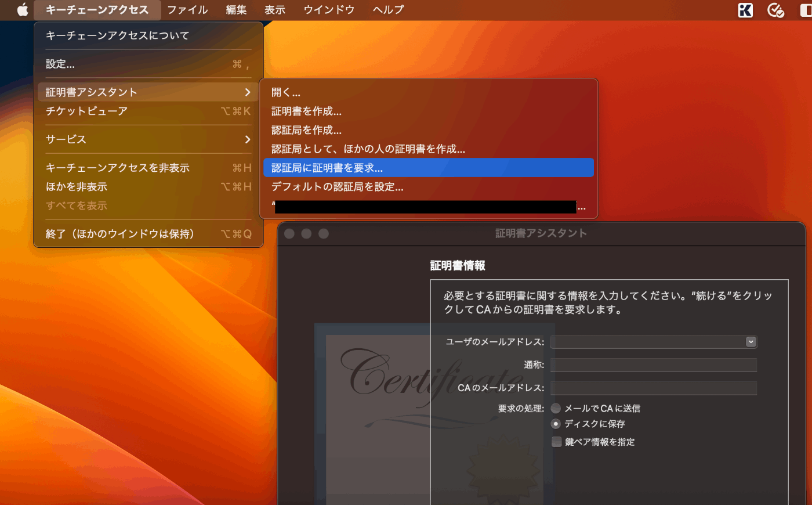812x505 pixels.
Task: Choose キーチェーンアクセスを非表示
Action: (x=148, y=168)
